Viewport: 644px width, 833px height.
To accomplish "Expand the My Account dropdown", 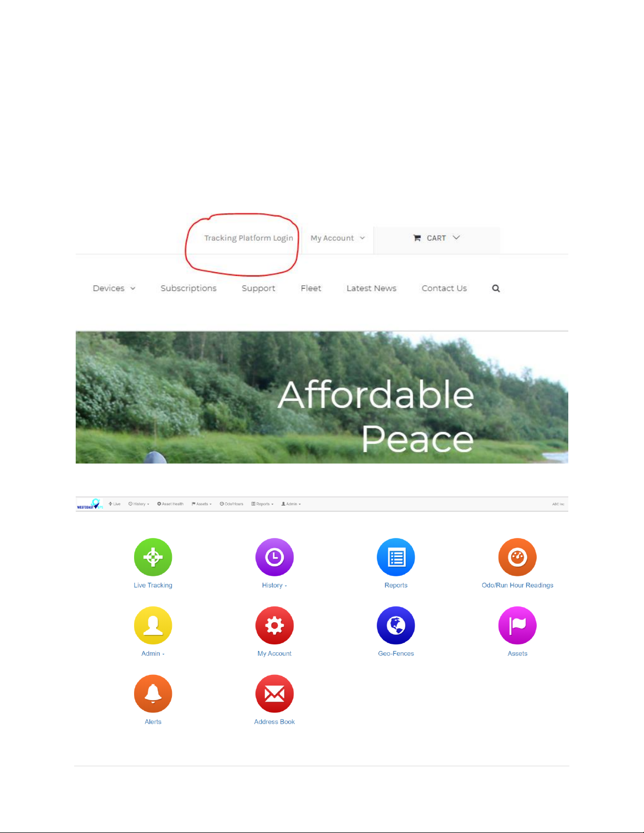I will point(338,238).
